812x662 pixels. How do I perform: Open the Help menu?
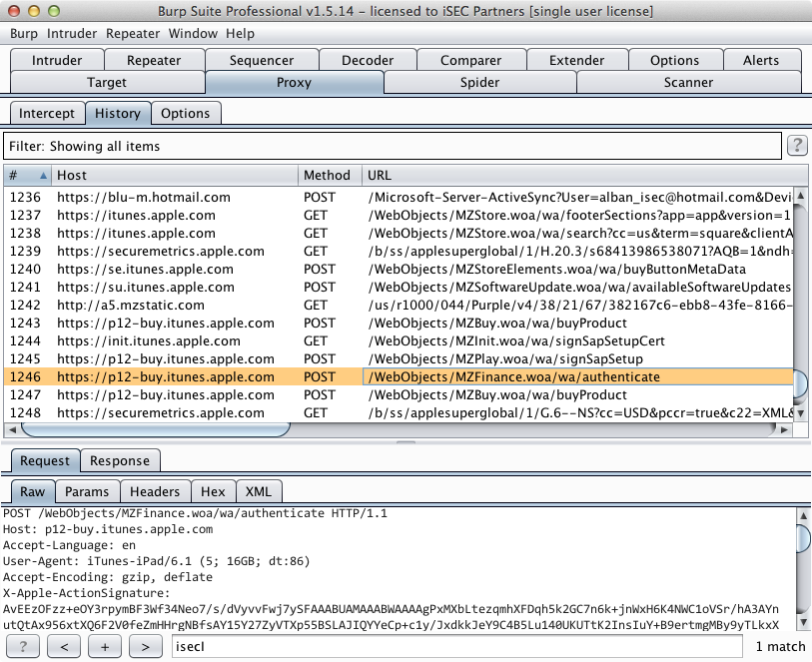coord(240,34)
